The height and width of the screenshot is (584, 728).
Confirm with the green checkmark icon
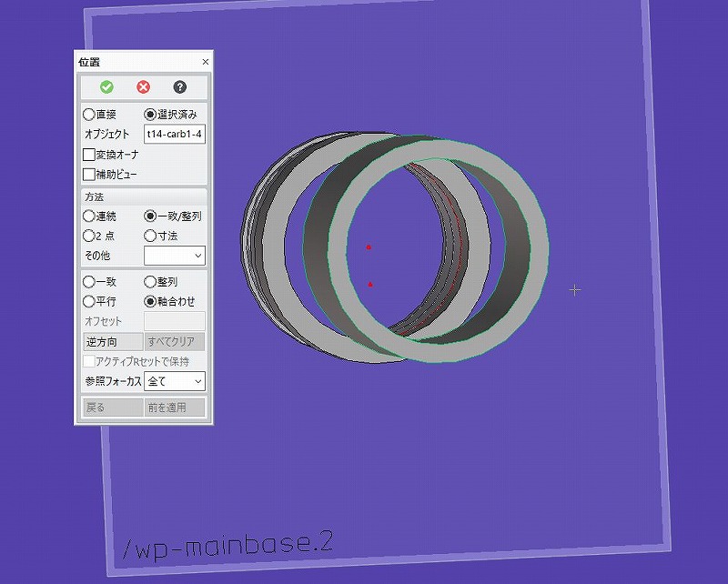106,87
